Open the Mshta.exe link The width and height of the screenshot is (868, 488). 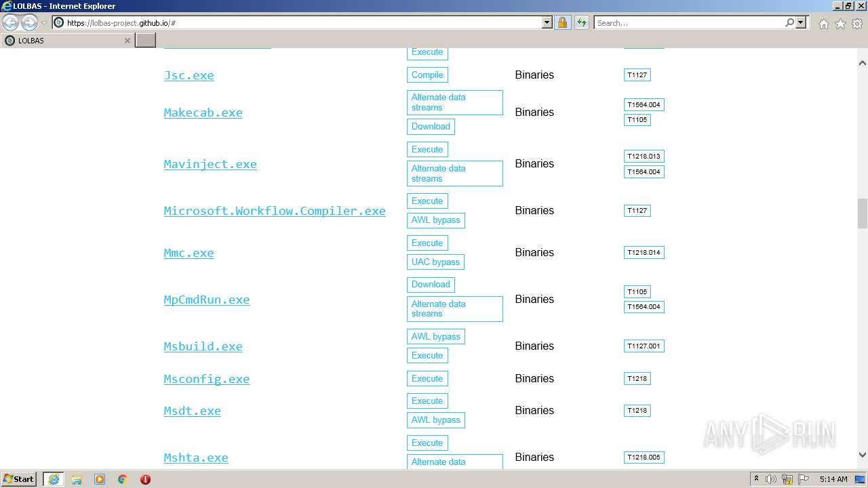tap(196, 457)
